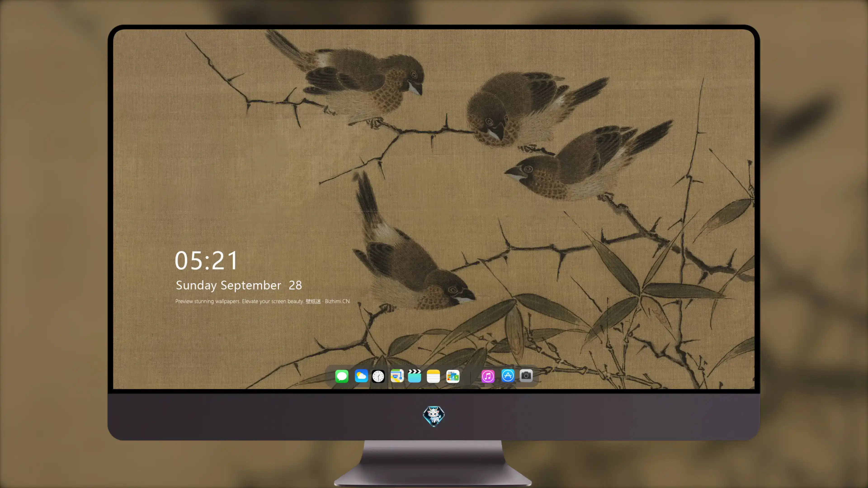Open the photo collage app icon in dock
868x488 pixels.
click(x=453, y=376)
